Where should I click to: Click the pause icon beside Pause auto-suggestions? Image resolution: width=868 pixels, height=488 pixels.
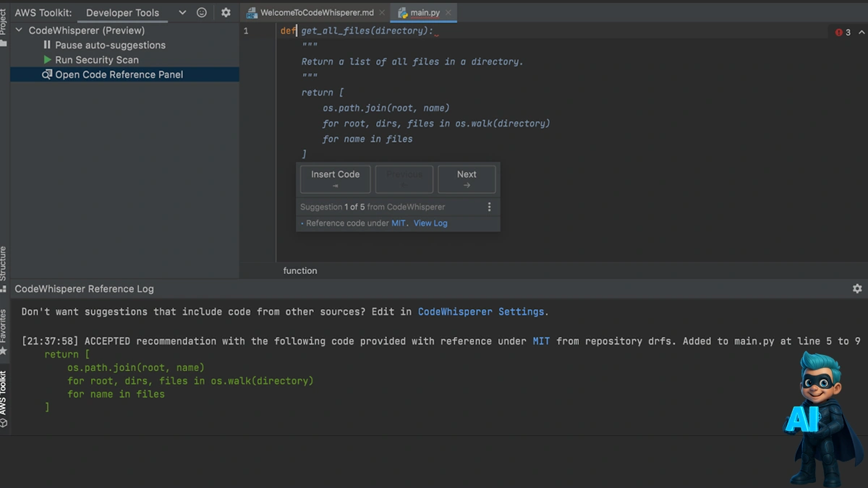[x=48, y=45]
